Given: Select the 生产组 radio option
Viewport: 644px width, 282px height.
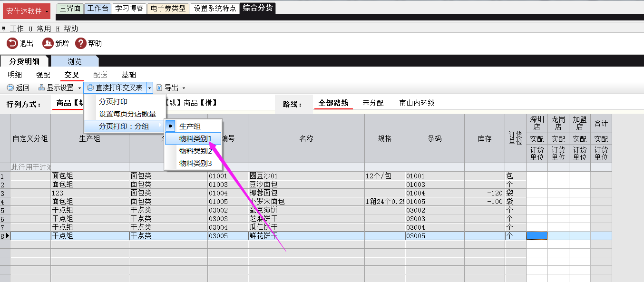Looking at the screenshot, I should click(x=170, y=126).
